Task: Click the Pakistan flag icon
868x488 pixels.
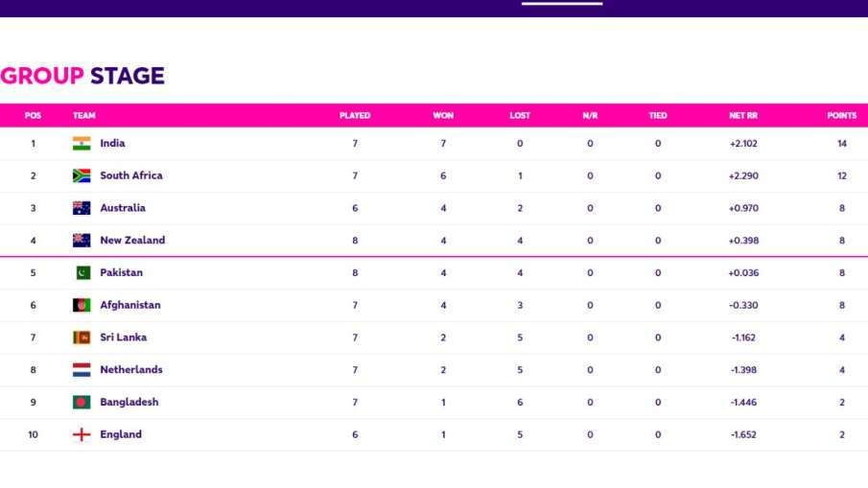Action: (82, 273)
